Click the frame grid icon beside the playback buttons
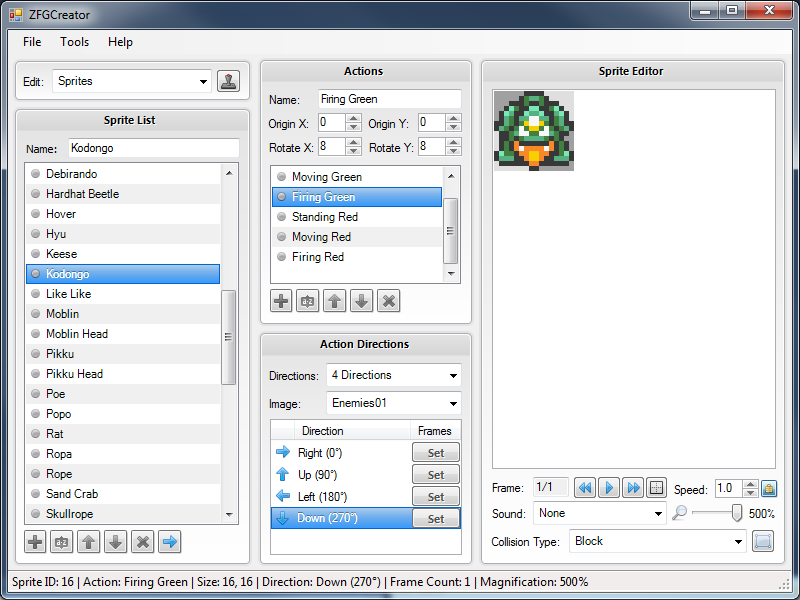 coord(657,488)
